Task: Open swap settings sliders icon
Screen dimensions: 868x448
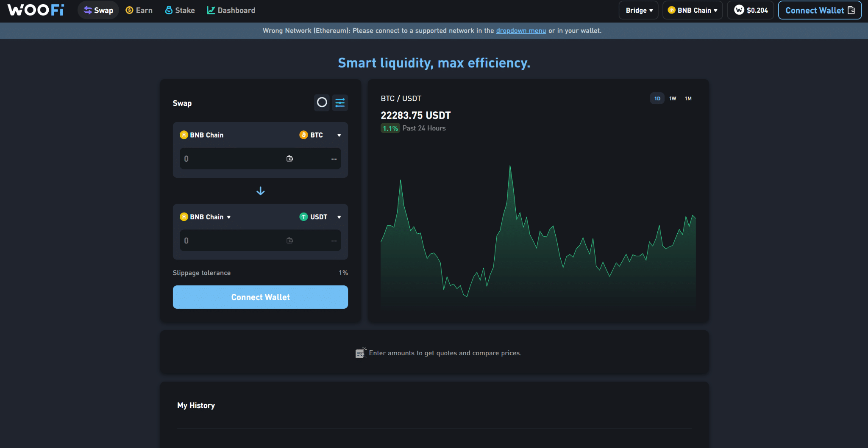Action: point(340,102)
